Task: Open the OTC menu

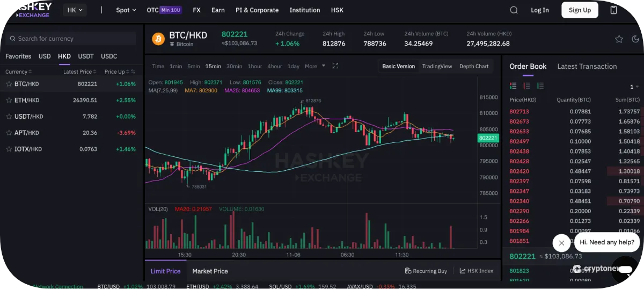Action: pyautogui.click(x=164, y=10)
